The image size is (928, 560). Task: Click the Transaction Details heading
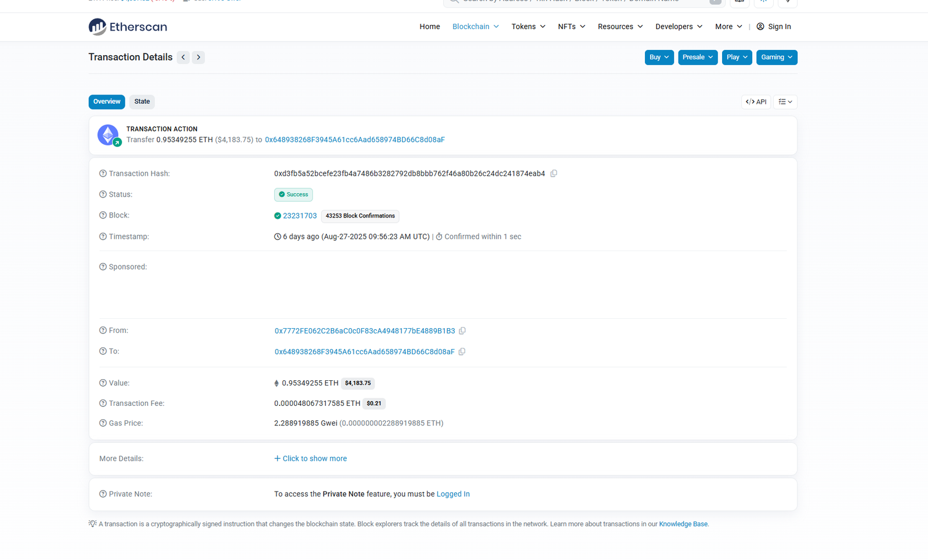tap(130, 57)
